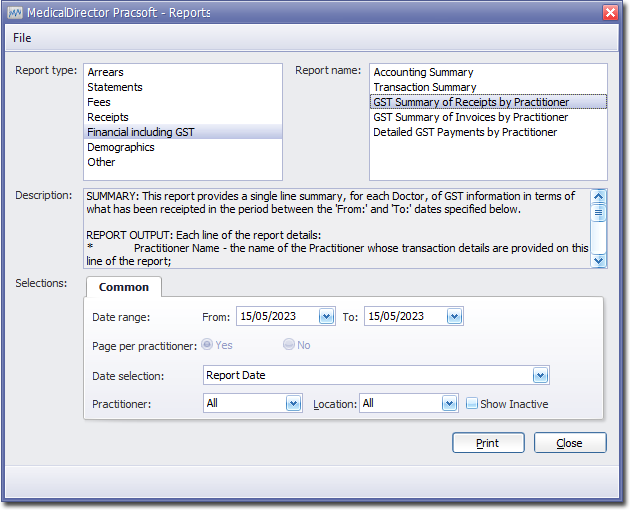The height and width of the screenshot is (511, 631).
Task: Select Transaction Summary report
Action: [425, 87]
